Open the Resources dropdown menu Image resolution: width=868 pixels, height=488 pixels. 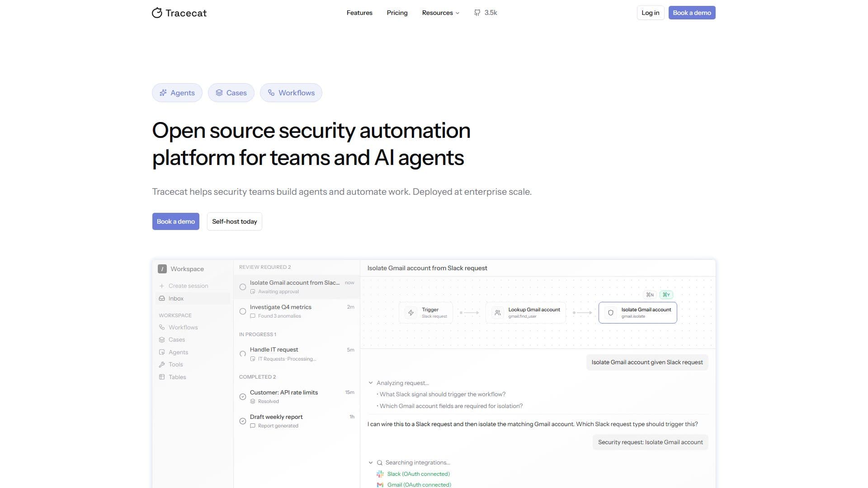(x=441, y=13)
